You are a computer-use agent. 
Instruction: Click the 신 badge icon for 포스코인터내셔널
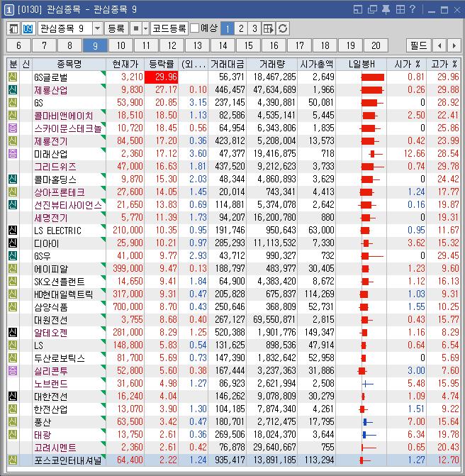tap(13, 460)
